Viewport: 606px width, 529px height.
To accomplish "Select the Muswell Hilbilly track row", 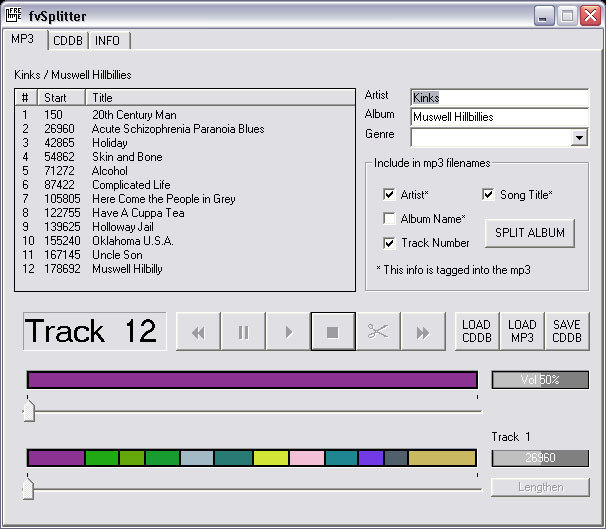I will [x=185, y=269].
